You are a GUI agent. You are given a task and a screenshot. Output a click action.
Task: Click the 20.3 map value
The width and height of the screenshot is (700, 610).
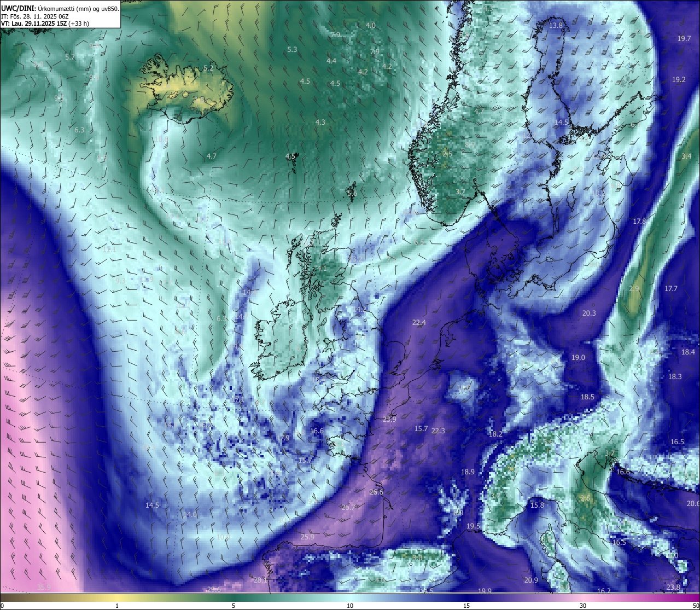(589, 313)
